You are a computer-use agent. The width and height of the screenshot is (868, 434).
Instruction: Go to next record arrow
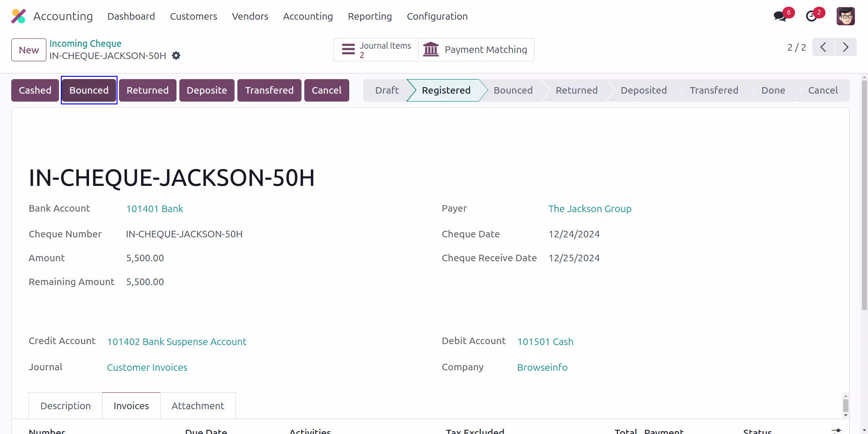click(846, 47)
